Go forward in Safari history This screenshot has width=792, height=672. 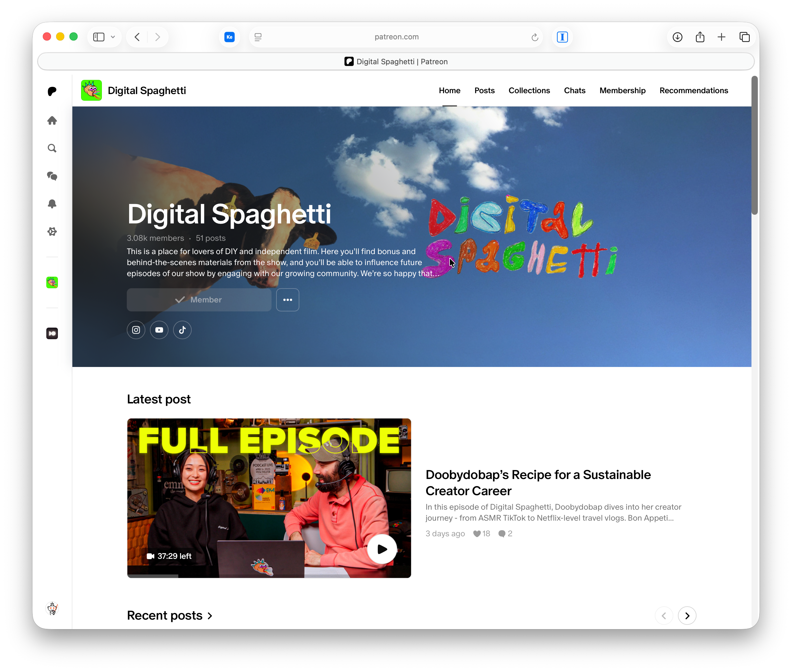157,37
